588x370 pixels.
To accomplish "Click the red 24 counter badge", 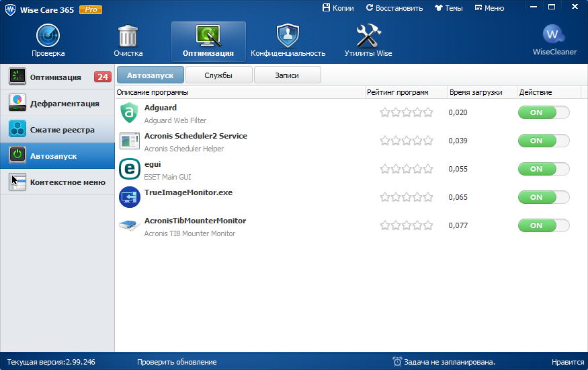I will 103,77.
